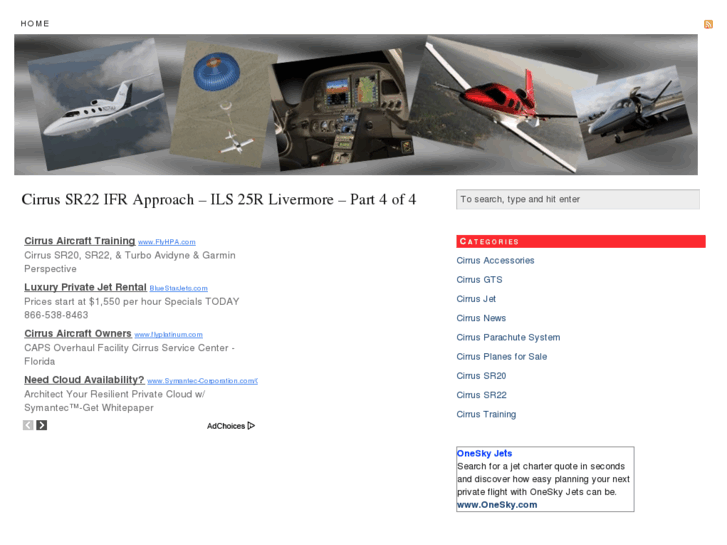Click the blue parachute banner photo
The width and height of the screenshot is (727, 545).
click(x=224, y=103)
